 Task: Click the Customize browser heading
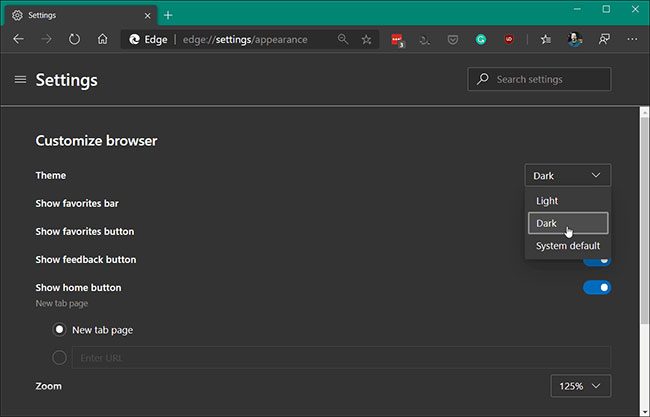[96, 141]
